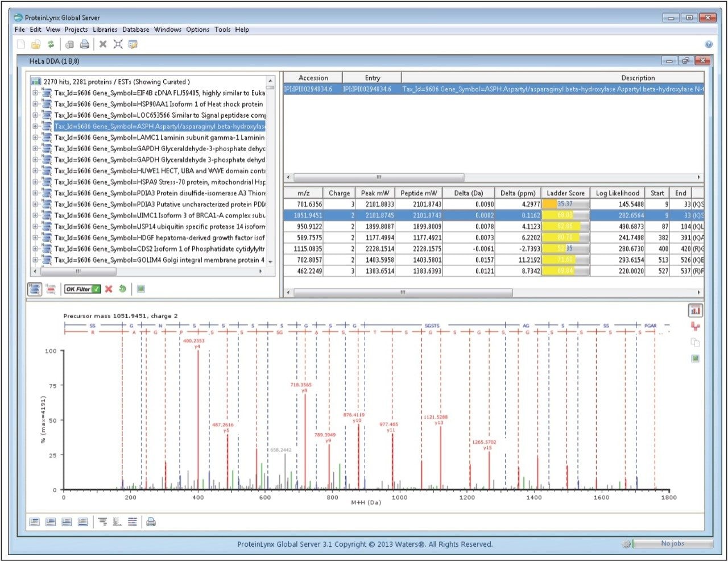Expand the LAMC1 Laminin subunit gamma-1 node
This screenshot has width=728, height=562.
35,137
